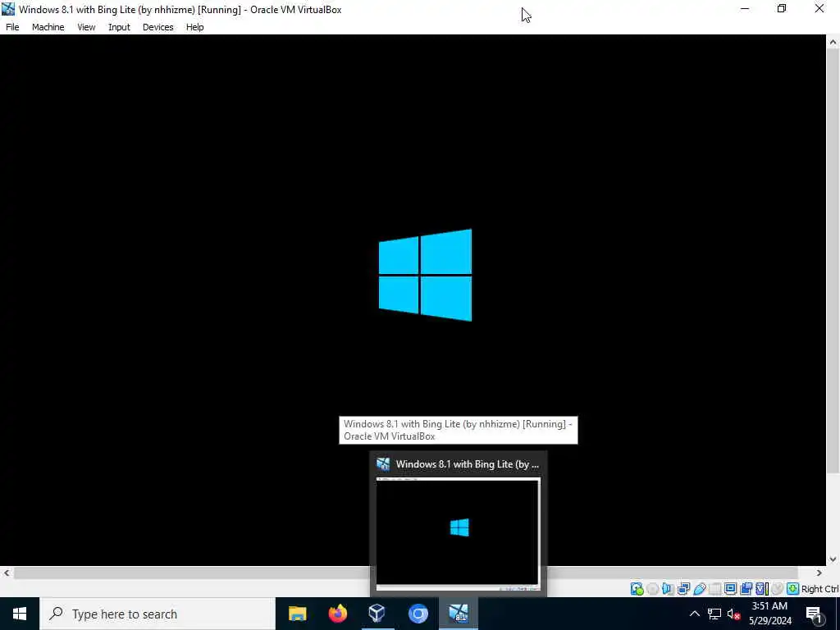This screenshot has width=840, height=630.
Task: Click the muted speaker tray icon
Action: (x=733, y=614)
